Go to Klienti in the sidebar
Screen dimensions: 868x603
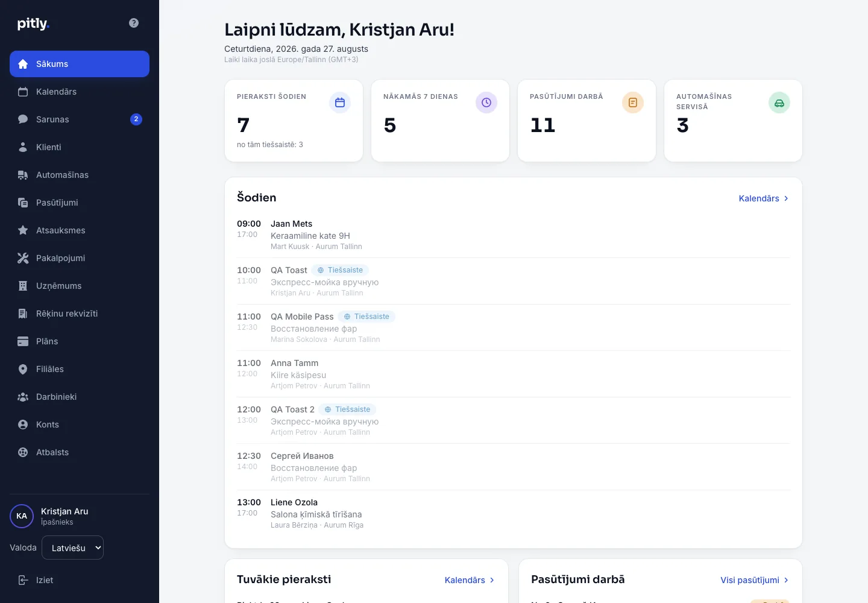click(x=80, y=147)
